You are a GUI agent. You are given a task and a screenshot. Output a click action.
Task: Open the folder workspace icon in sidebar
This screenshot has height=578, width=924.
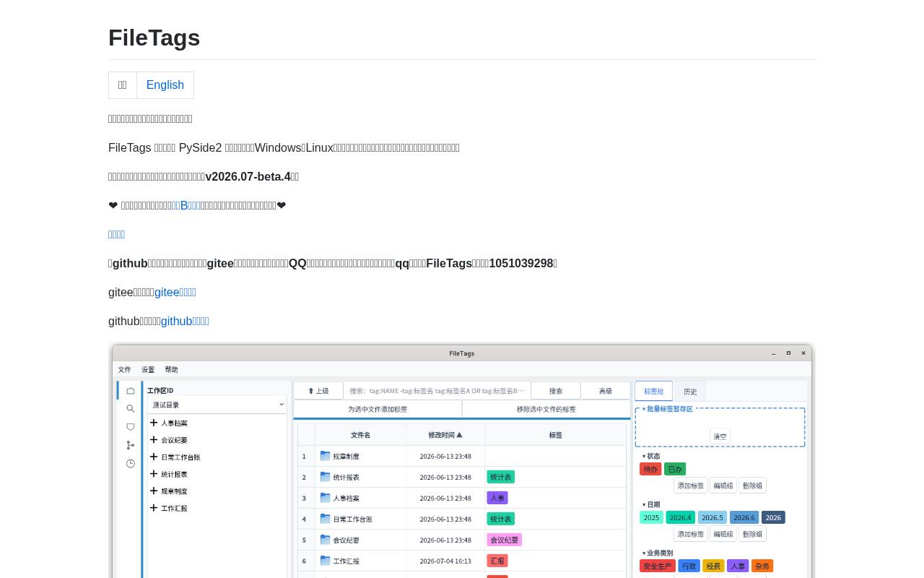tap(130, 391)
